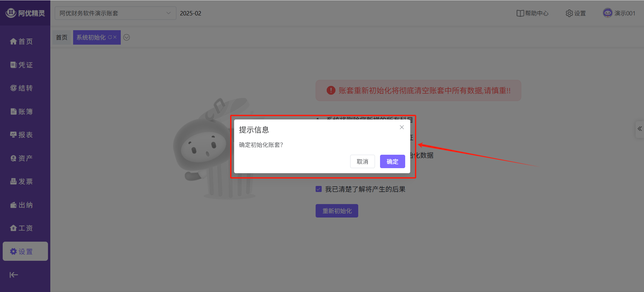Expand the right side panel arrow

click(x=640, y=129)
